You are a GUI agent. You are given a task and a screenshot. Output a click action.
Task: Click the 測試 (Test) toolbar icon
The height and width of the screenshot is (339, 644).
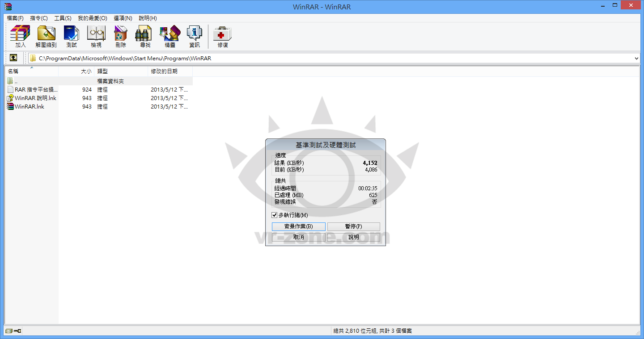[72, 37]
